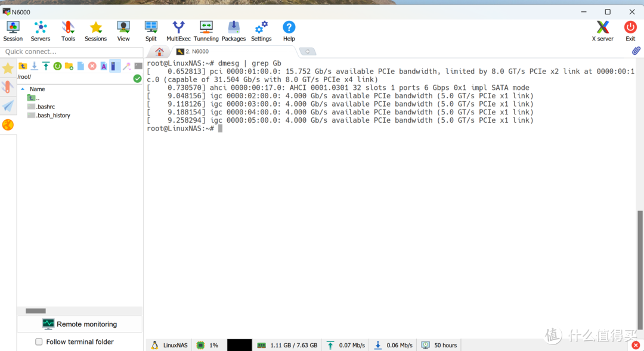Image resolution: width=644 pixels, height=351 pixels.
Task: Switch to the N6000 terminal tab
Action: 192,51
